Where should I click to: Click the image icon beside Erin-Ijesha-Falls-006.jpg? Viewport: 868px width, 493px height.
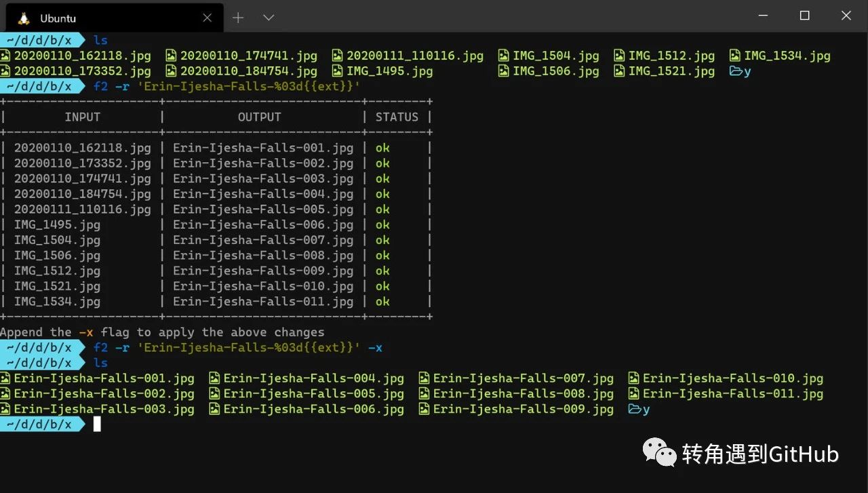(214, 409)
